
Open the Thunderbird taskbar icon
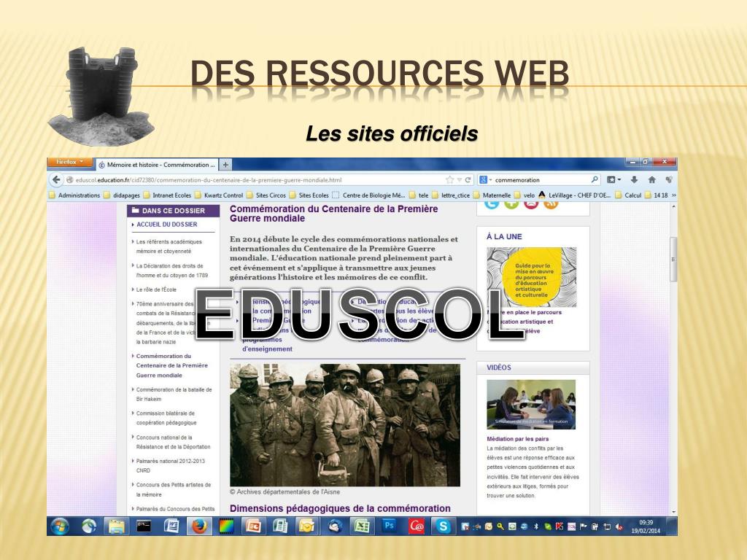(x=335, y=526)
